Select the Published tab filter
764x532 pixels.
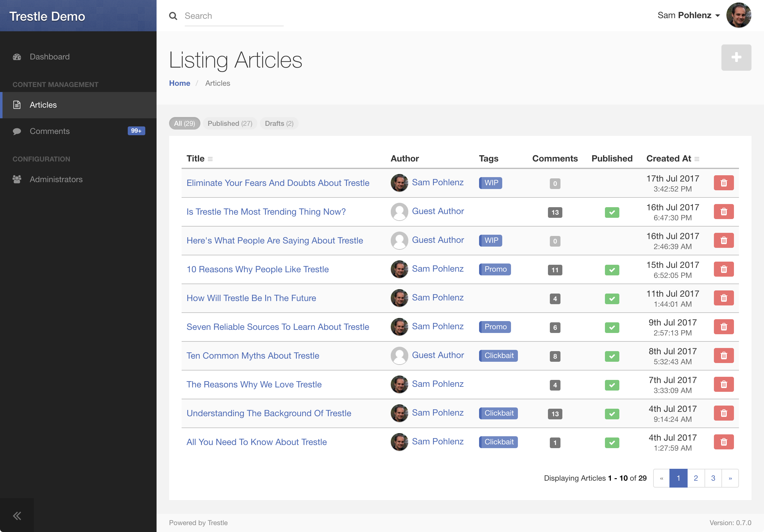coord(230,123)
